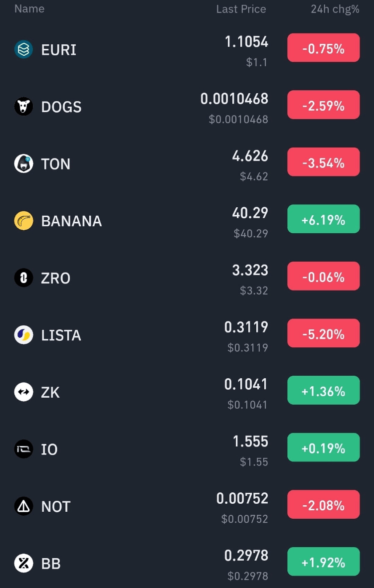Open the ZRO coin icon
374x588 pixels.
(23, 278)
